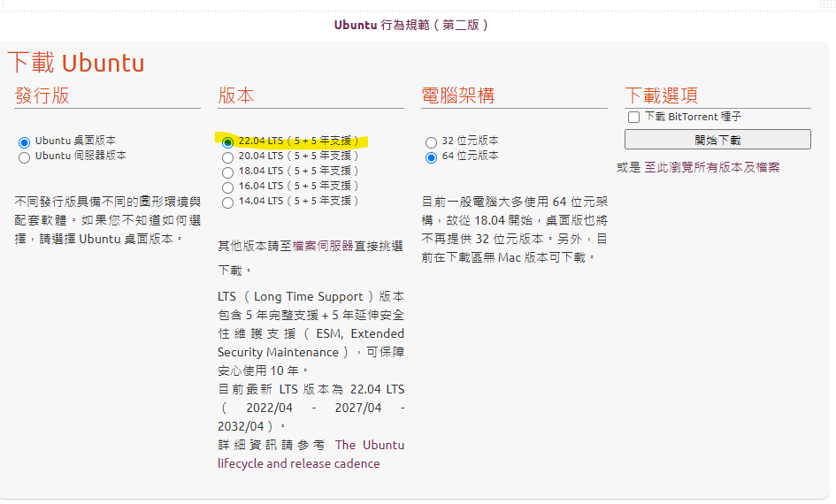
Task: Click the 版本 section heading
Action: click(x=235, y=95)
